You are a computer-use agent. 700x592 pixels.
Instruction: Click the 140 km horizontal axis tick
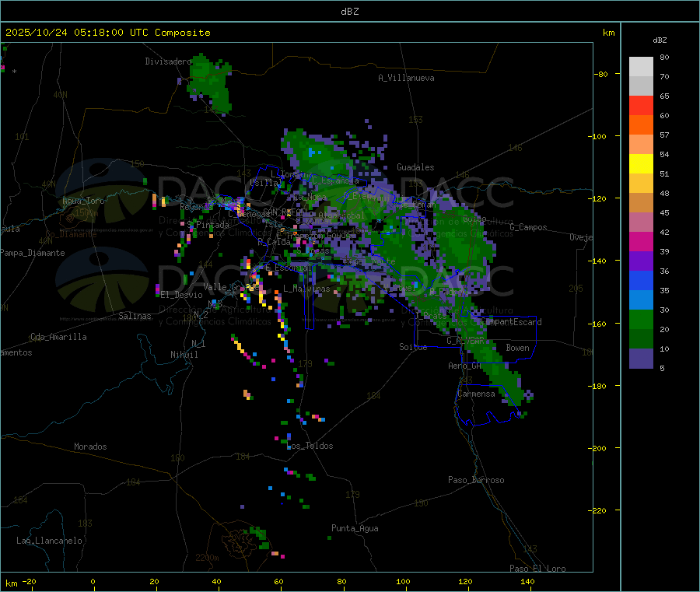(x=527, y=581)
